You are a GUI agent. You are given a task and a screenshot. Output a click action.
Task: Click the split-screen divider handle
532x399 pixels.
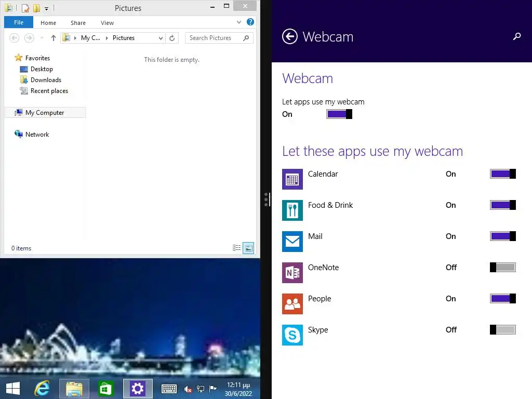tap(267, 199)
